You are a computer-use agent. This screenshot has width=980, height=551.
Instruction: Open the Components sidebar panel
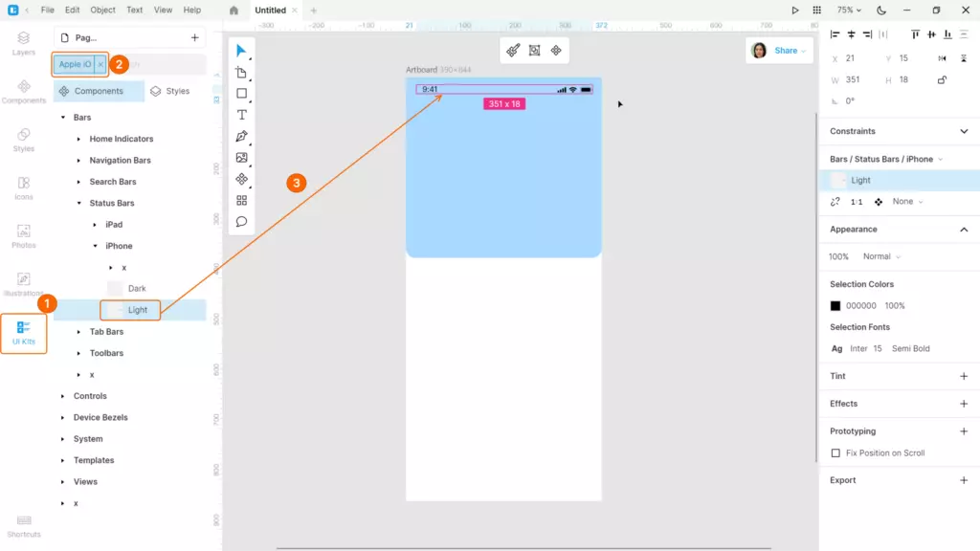(24, 92)
